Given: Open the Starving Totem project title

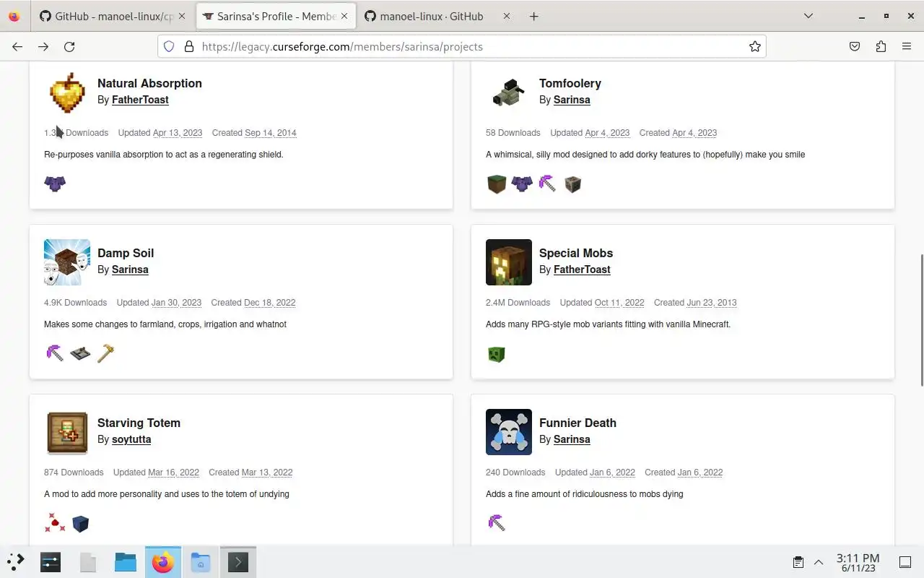Looking at the screenshot, I should coord(139,423).
